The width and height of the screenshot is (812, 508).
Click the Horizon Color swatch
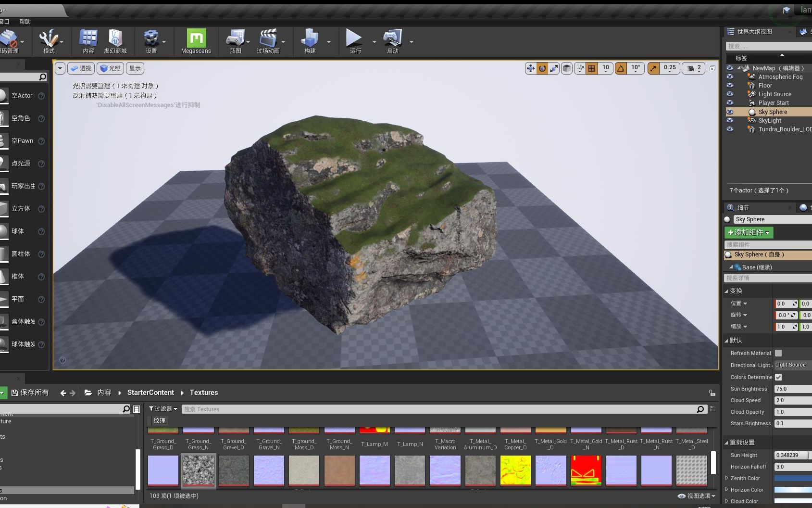(792, 490)
